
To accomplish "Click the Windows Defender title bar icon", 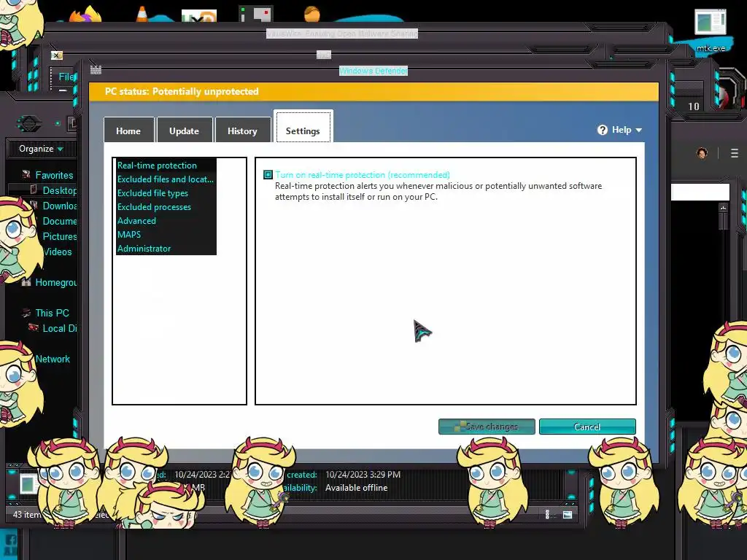I will tap(96, 70).
